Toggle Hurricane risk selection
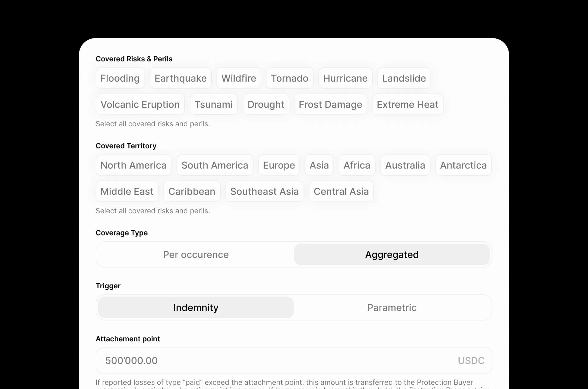The height and width of the screenshot is (389, 588). click(345, 78)
